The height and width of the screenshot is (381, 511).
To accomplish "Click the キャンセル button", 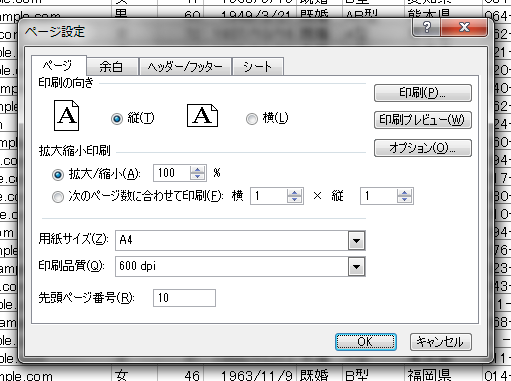I will pos(440,342).
